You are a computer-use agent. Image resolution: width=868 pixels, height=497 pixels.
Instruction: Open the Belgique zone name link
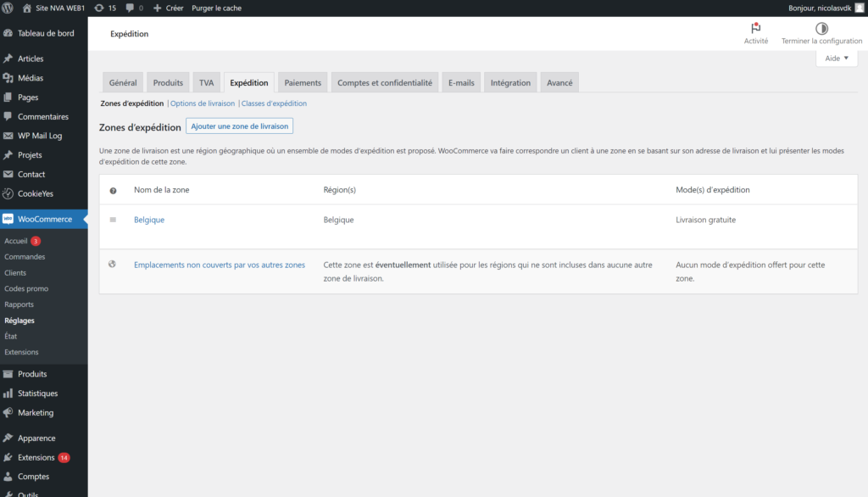tap(149, 220)
